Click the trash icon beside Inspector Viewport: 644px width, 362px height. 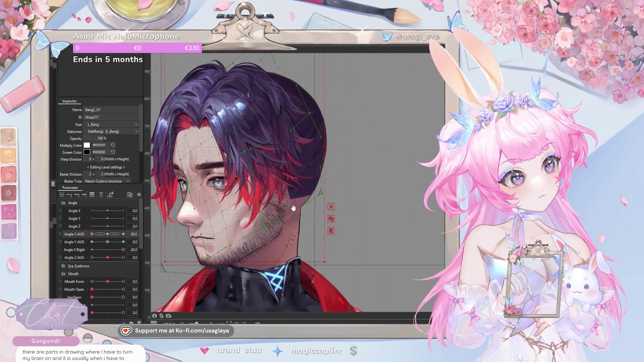point(53,184)
